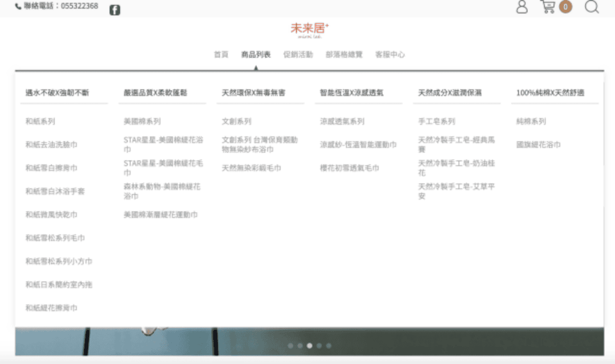Screen dimensions: 615x364
Task: Click the cart item count badge
Action: [x=565, y=7]
